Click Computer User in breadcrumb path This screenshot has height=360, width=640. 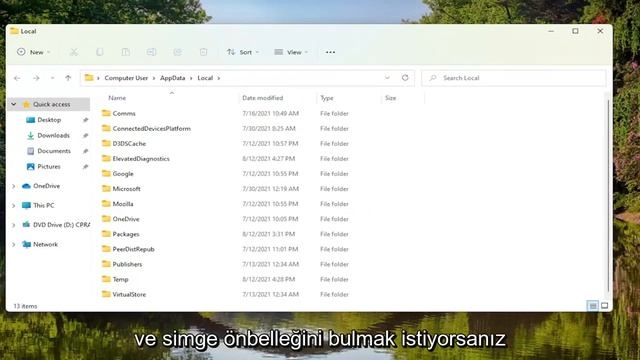point(126,78)
